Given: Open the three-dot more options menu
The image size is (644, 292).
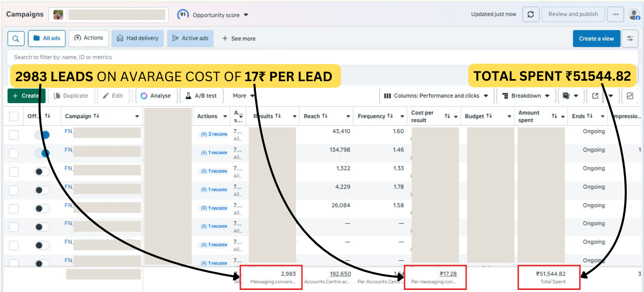Looking at the screenshot, I should (x=615, y=14).
